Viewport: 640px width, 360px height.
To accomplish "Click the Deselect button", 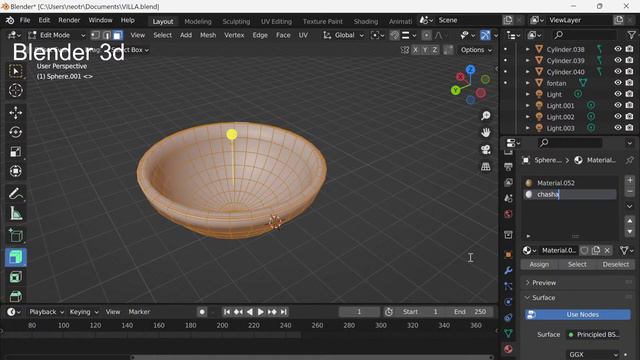I will pos(616,264).
